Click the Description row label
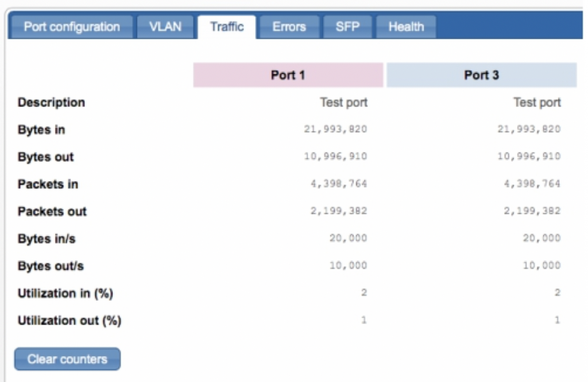Viewport: 588px width, 382px height. pos(51,102)
